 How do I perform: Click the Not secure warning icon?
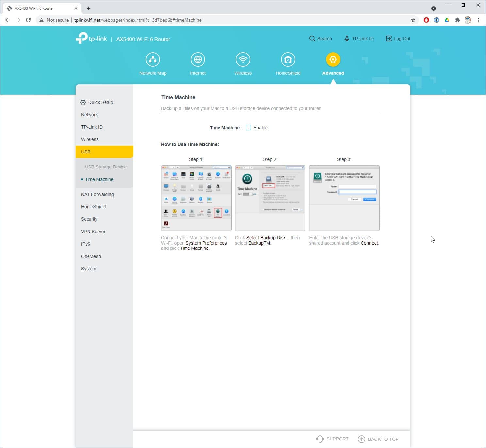click(x=41, y=20)
